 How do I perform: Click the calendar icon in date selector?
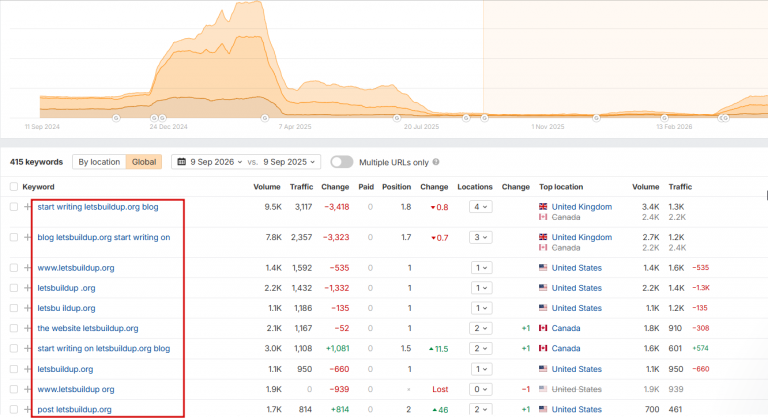coord(181,162)
